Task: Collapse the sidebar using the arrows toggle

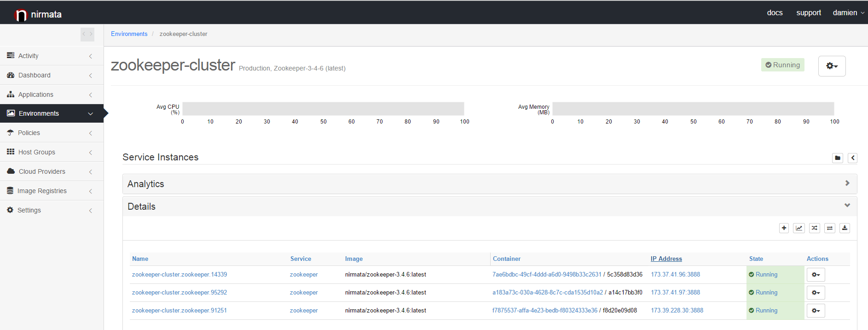Action: pos(87,34)
